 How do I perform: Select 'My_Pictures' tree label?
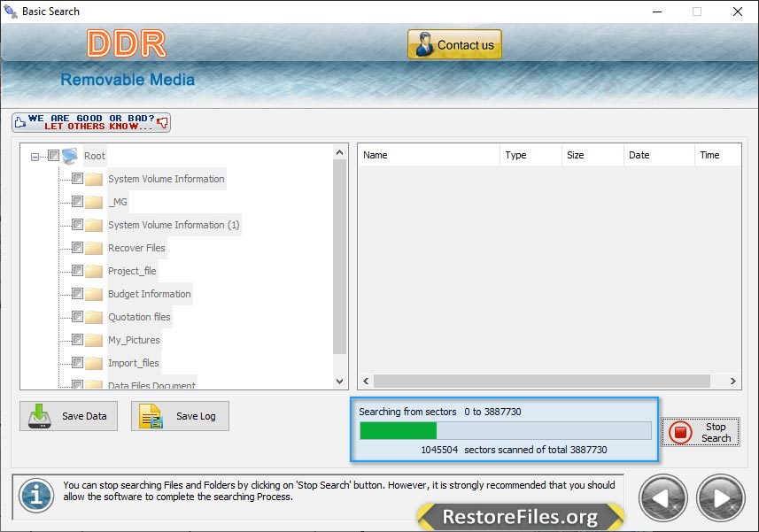pos(134,340)
